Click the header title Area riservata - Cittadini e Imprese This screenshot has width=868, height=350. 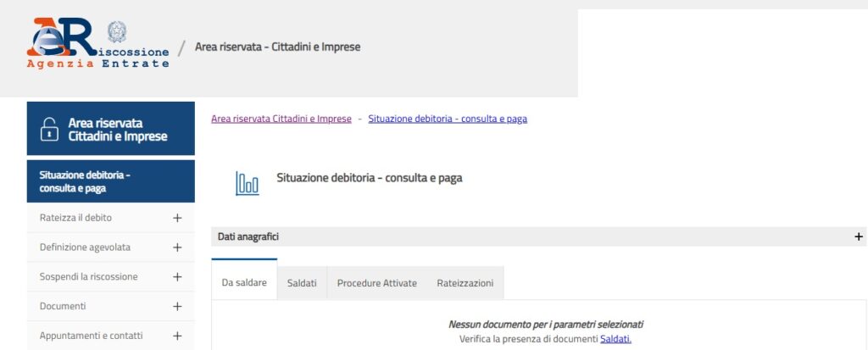pos(277,47)
